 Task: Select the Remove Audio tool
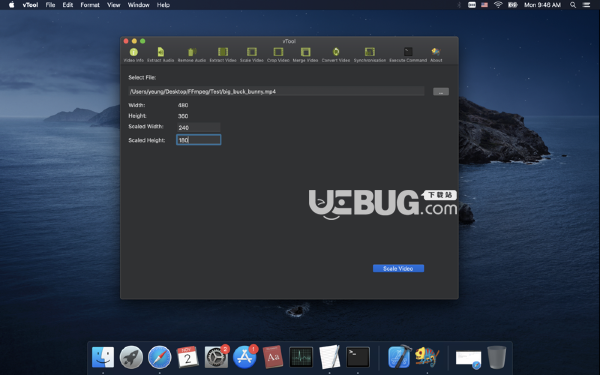click(x=192, y=54)
